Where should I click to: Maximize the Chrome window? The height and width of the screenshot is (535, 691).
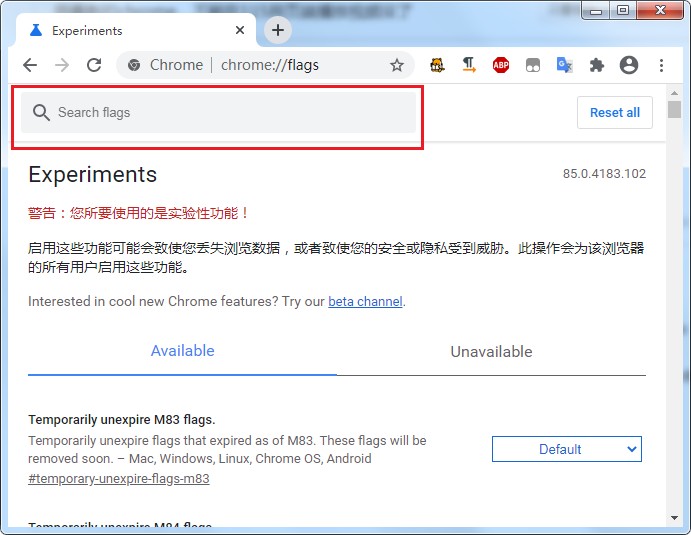[x=623, y=11]
